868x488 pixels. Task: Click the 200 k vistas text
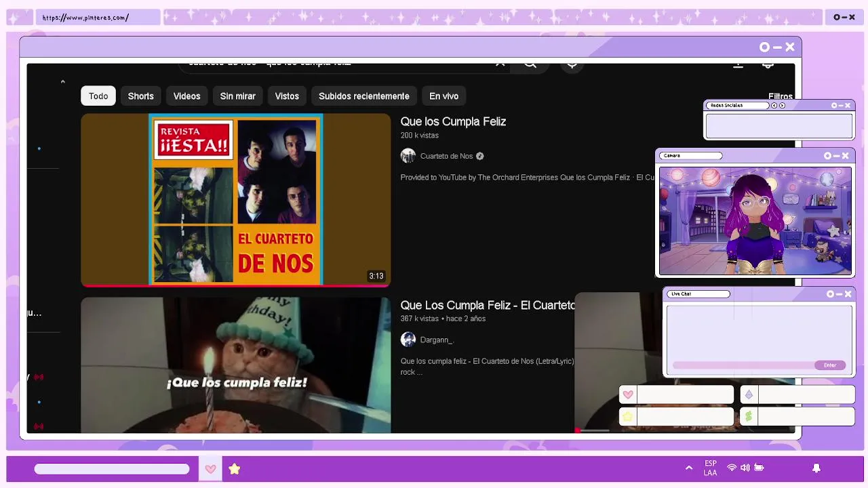(x=419, y=136)
